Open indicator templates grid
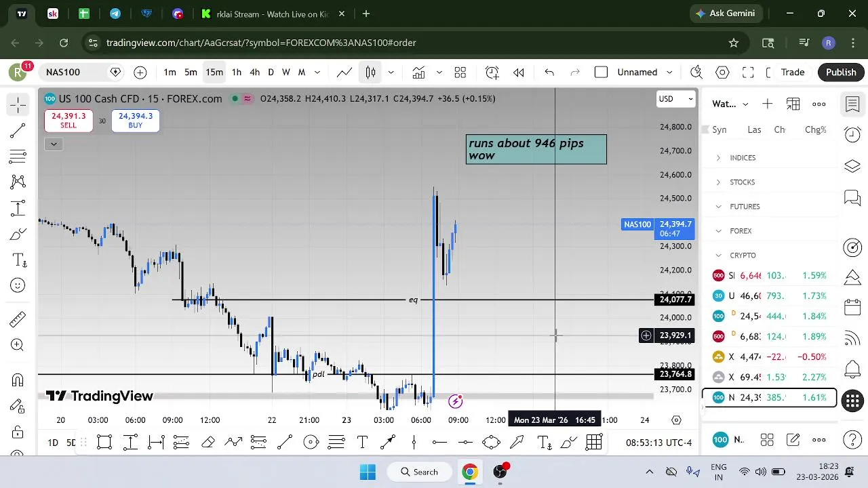This screenshot has width=868, height=488. [460, 73]
